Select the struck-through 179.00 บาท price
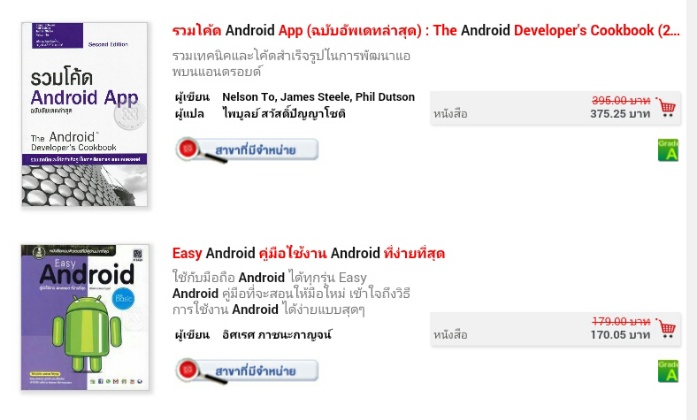The height and width of the screenshot is (420, 697). tap(621, 321)
